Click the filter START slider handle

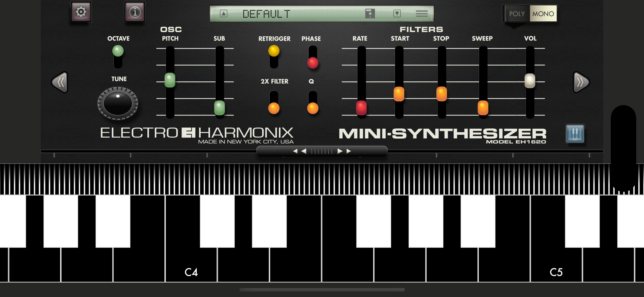pos(399,94)
